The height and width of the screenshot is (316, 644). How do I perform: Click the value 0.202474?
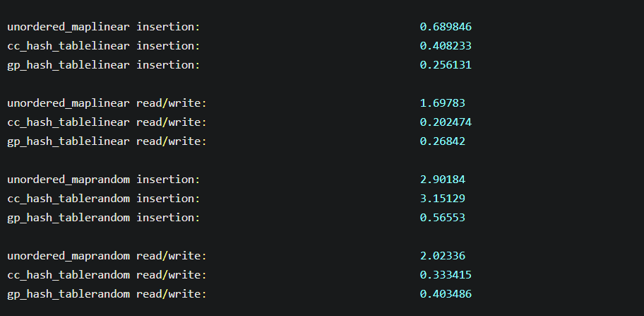(x=446, y=122)
